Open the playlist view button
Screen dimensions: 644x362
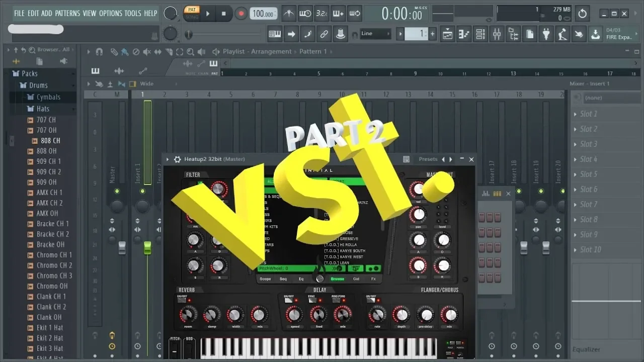[x=447, y=34]
